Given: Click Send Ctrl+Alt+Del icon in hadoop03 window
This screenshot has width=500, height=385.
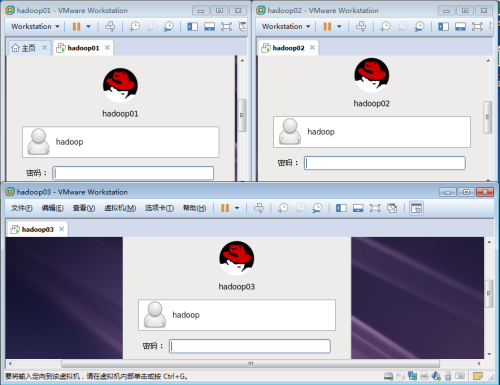Looking at the screenshot, I should tap(259, 208).
